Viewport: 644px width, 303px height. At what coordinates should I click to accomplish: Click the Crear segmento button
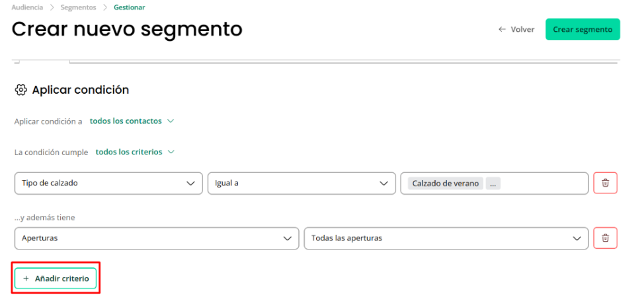[x=583, y=30]
